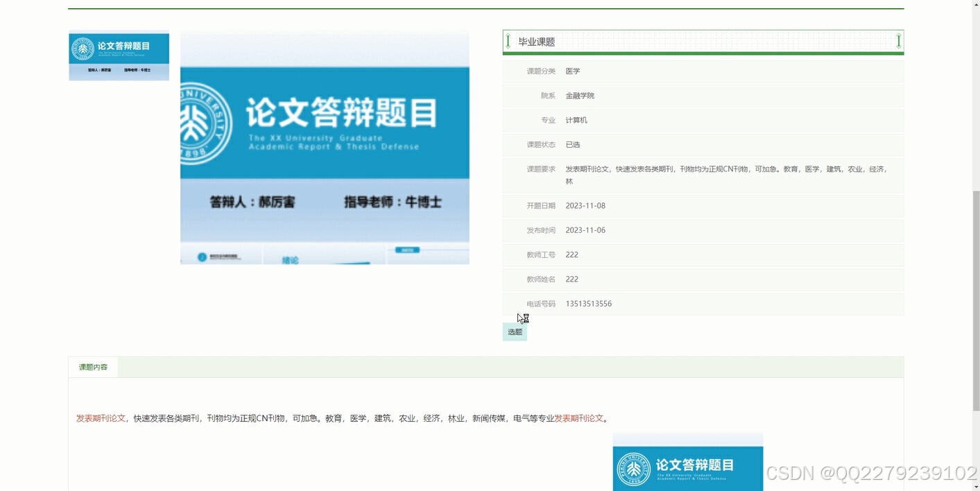Click the large 论文答辩题目 presentation preview

pos(324,146)
